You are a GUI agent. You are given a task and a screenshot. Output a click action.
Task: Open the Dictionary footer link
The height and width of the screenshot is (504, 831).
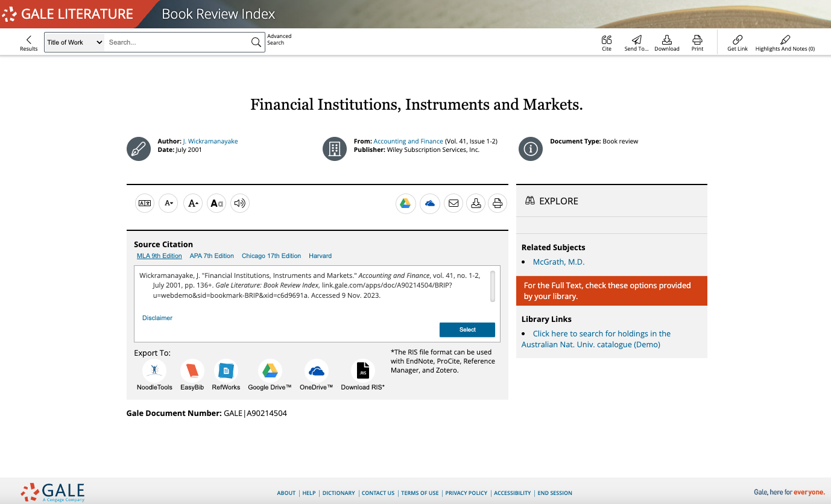339,493
